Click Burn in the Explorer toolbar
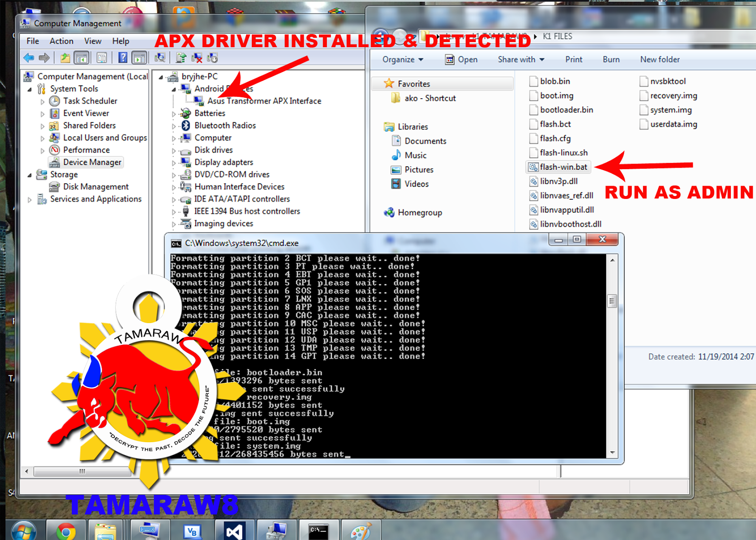The image size is (756, 540). [x=611, y=60]
